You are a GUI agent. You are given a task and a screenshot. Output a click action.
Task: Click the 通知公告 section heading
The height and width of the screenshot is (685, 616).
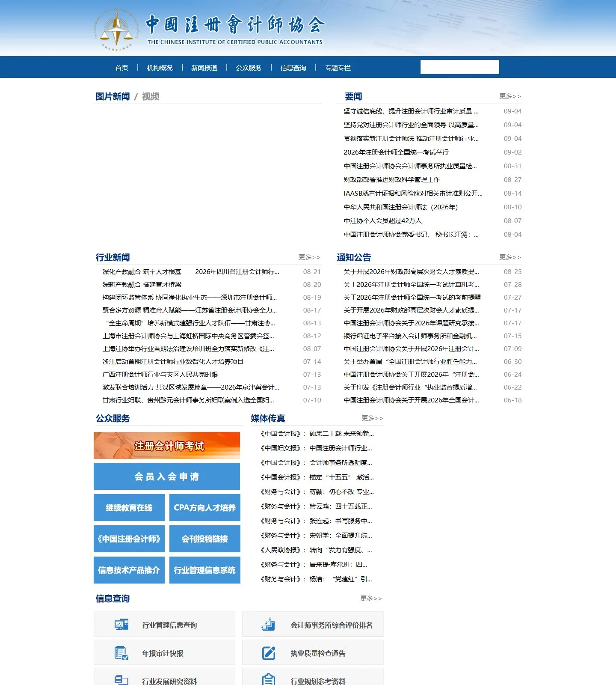click(354, 257)
